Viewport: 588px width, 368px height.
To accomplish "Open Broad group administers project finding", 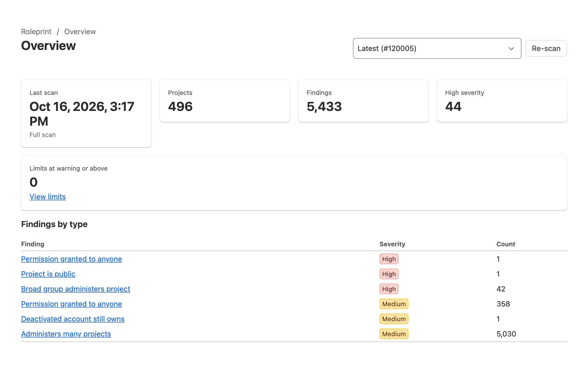I will point(76,289).
